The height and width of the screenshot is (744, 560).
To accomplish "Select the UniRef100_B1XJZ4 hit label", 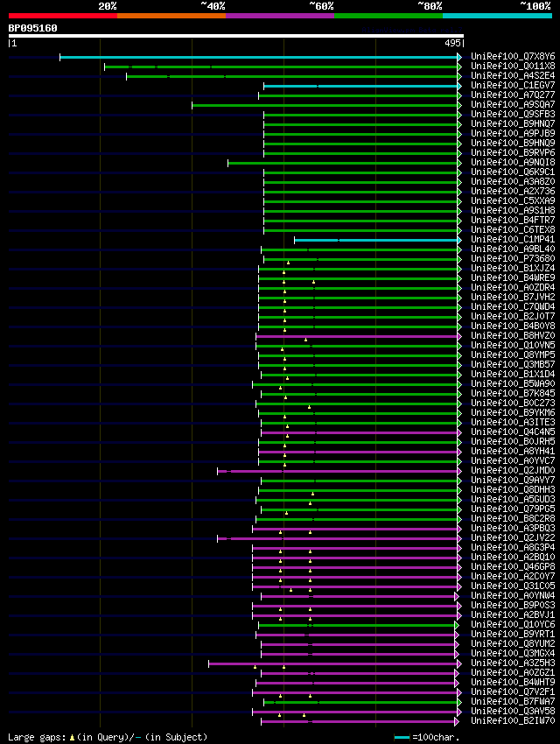I will (513, 268).
